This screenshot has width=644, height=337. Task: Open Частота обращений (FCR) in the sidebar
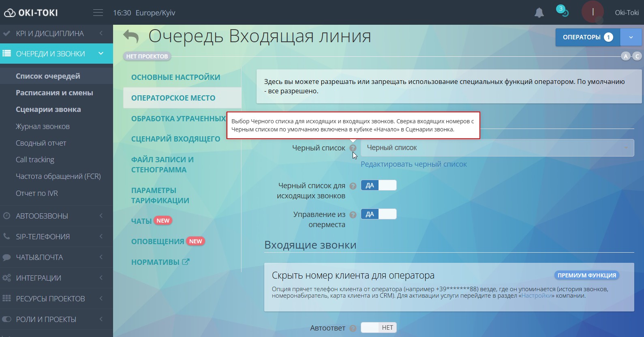click(x=58, y=176)
